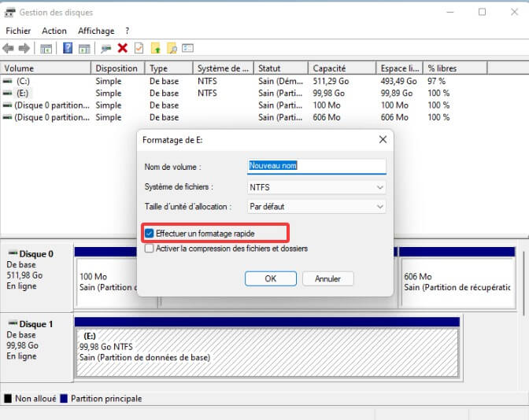Click the red X delete icon
Viewport: 529px width, 420px height.
123,48
